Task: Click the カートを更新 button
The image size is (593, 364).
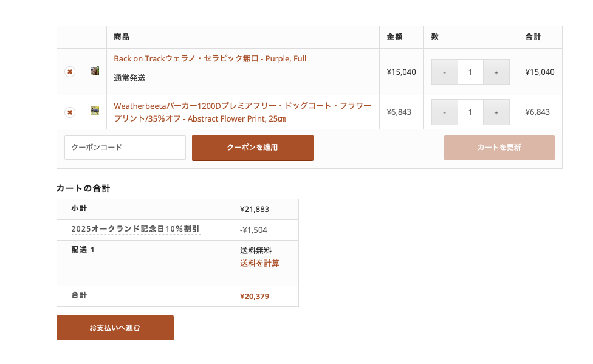Action: [499, 148]
